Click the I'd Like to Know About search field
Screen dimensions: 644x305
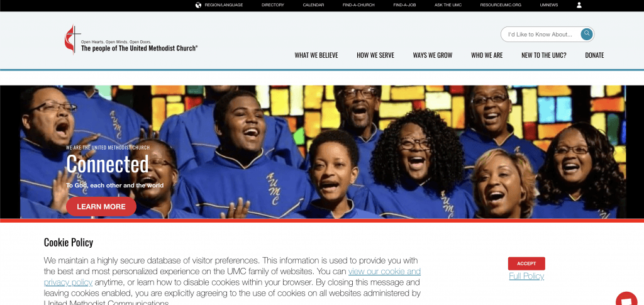coord(540,35)
